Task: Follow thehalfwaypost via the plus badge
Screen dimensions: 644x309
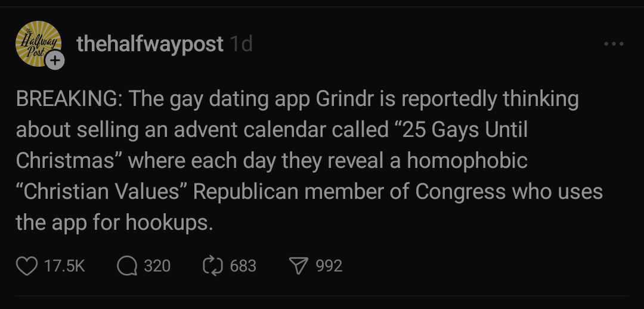Action: (x=55, y=61)
